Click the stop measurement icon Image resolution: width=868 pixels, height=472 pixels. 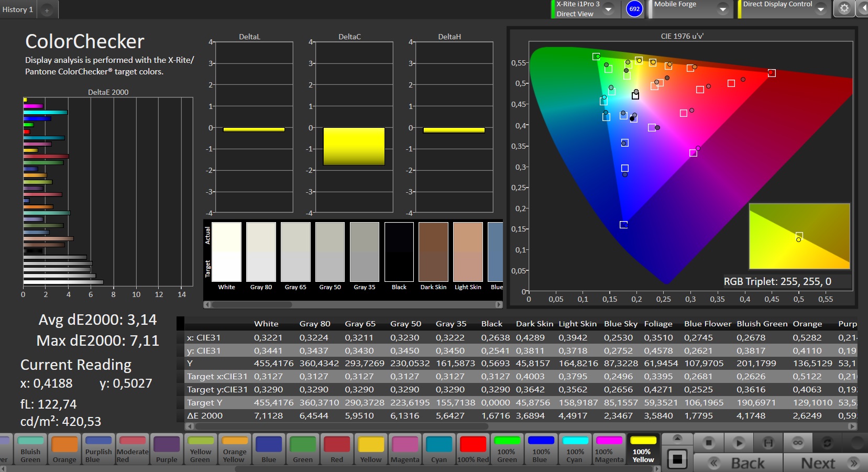point(709,443)
